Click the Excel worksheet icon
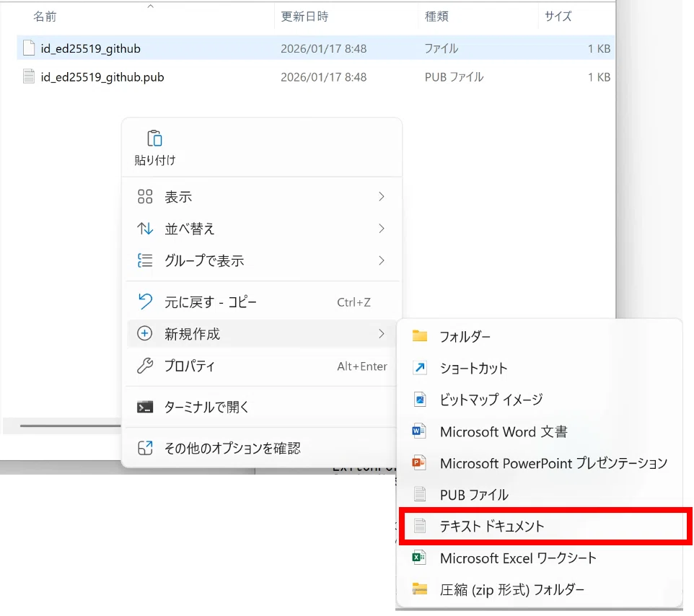 tap(418, 558)
